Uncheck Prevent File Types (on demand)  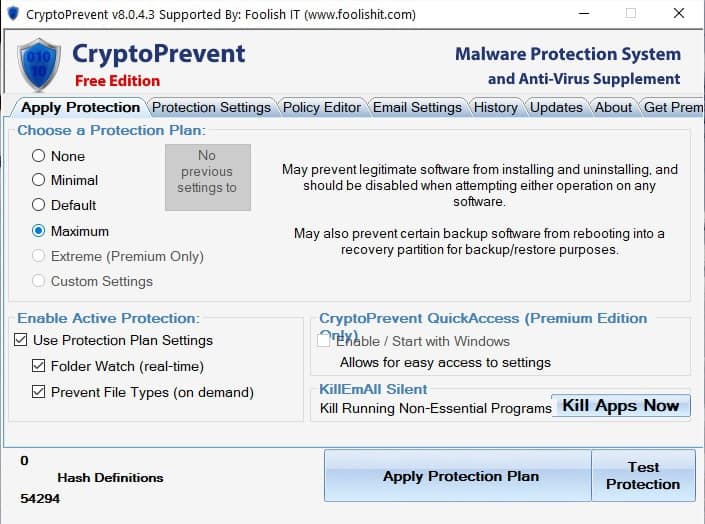click(39, 392)
